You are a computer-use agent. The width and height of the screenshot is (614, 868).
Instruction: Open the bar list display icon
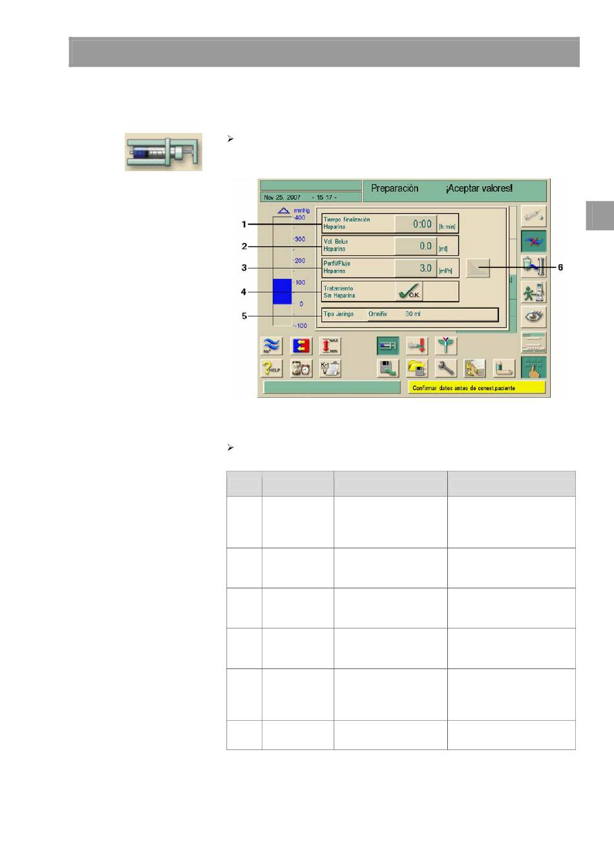tap(534, 342)
